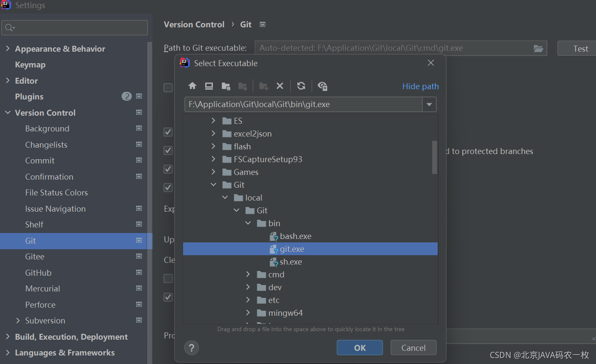Click the icon right of Commit row

point(139,160)
